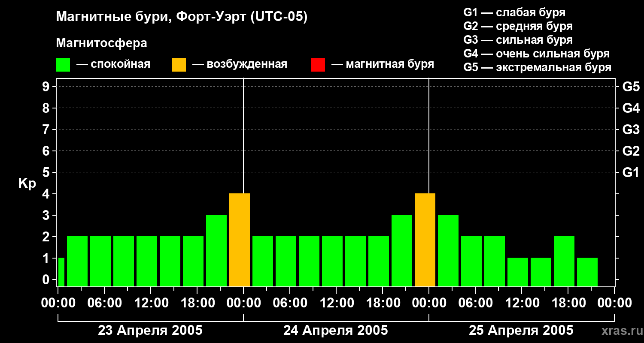Click the 18:00 tick label under 25 April
644x343 pixels.
click(x=568, y=303)
